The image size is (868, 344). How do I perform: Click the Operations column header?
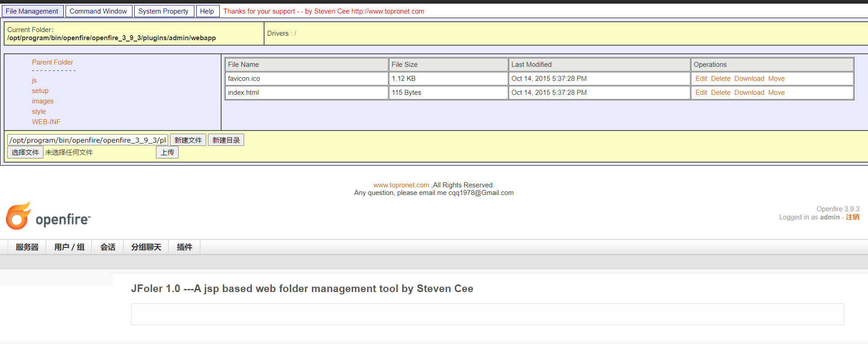coord(772,65)
